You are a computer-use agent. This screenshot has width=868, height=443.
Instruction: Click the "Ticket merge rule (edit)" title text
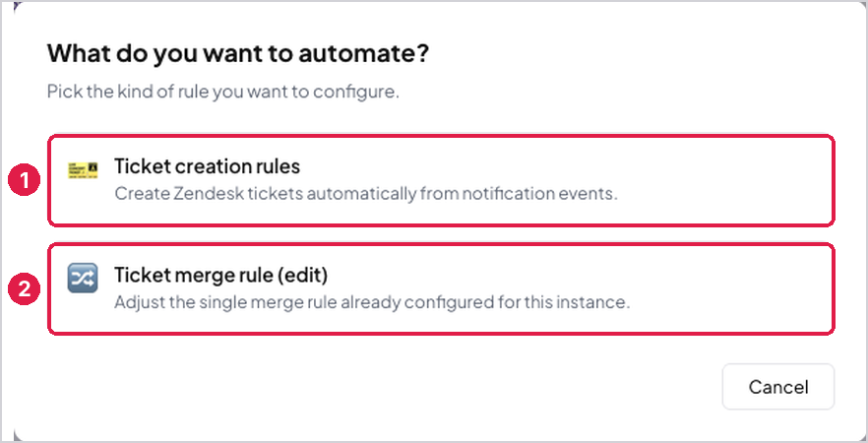pyautogui.click(x=220, y=276)
